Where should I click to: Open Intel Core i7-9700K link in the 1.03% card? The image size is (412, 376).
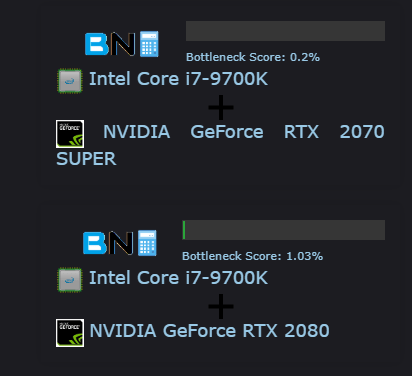click(178, 278)
